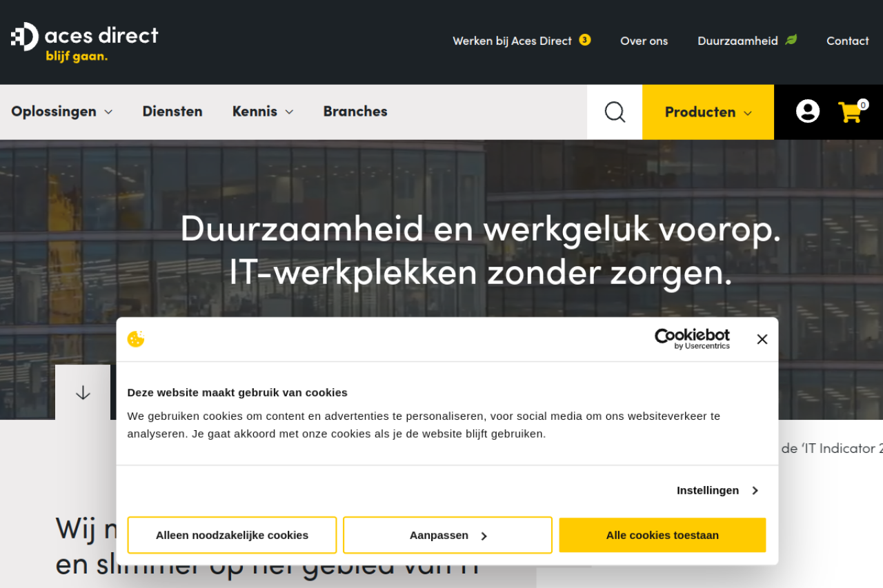Click the Aces Direct logo
The image size is (883, 588).
[x=84, y=41]
